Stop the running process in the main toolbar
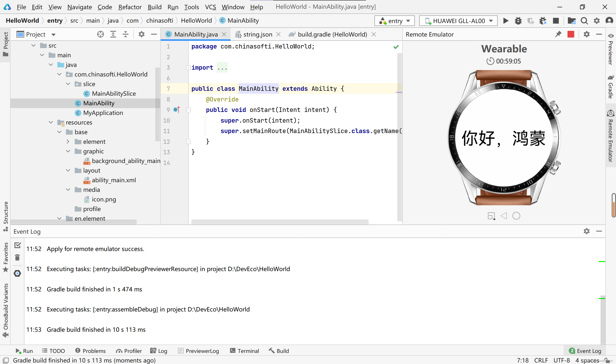The height and width of the screenshot is (364, 616). [x=556, y=21]
